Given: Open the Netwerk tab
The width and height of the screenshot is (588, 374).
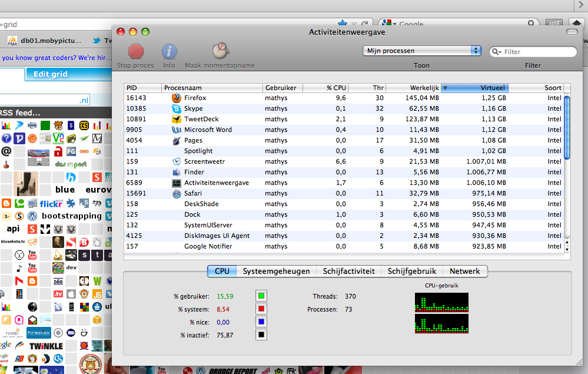Looking at the screenshot, I should (x=465, y=272).
